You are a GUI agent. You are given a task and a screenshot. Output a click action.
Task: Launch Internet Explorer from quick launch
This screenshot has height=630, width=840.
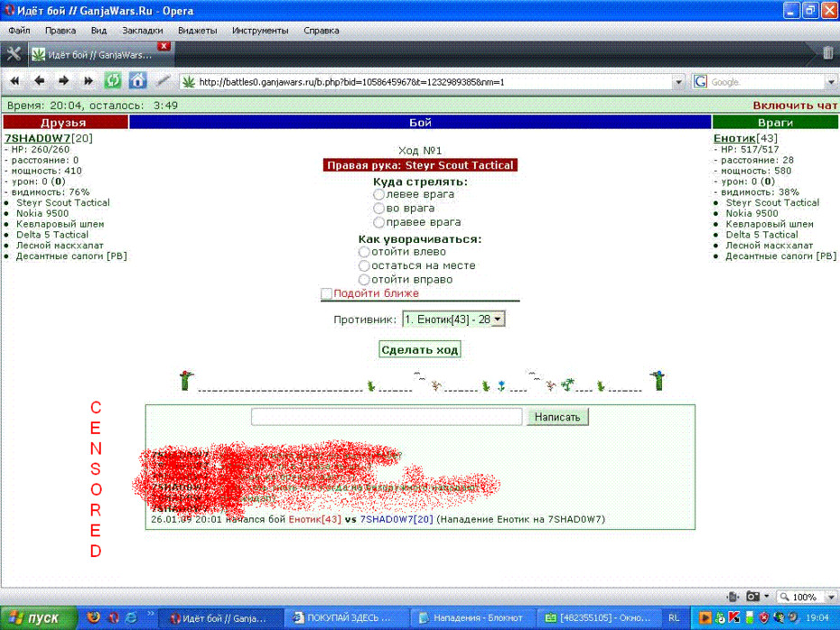pos(131,617)
